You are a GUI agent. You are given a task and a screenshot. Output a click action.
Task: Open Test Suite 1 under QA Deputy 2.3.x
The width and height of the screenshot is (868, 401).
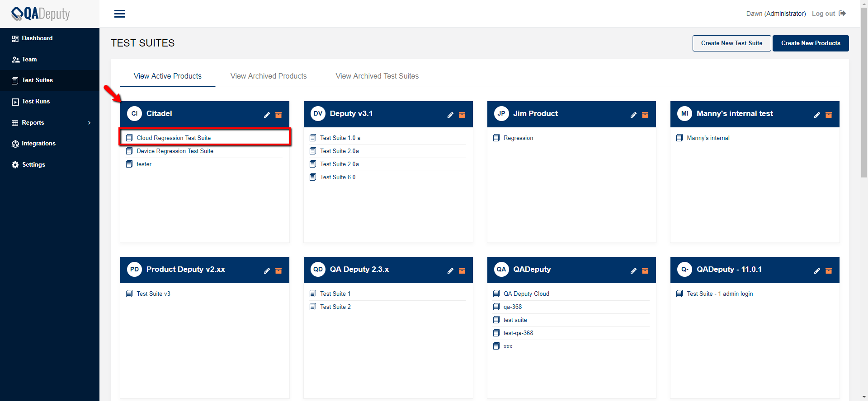[335, 294]
